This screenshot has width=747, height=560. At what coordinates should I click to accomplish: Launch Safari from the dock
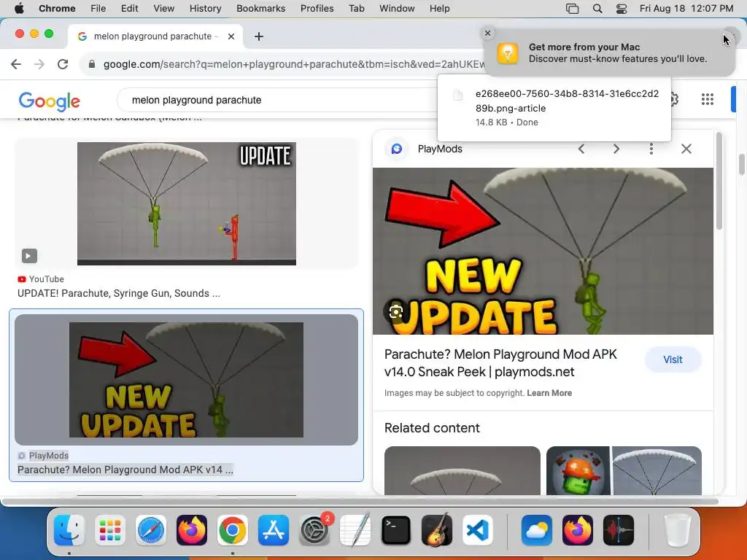point(151,530)
